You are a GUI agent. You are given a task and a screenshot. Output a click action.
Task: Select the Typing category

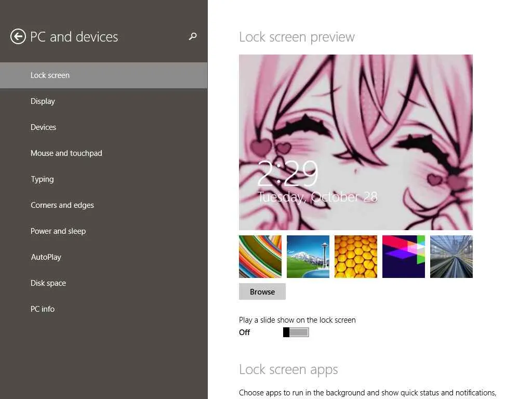[x=42, y=179]
